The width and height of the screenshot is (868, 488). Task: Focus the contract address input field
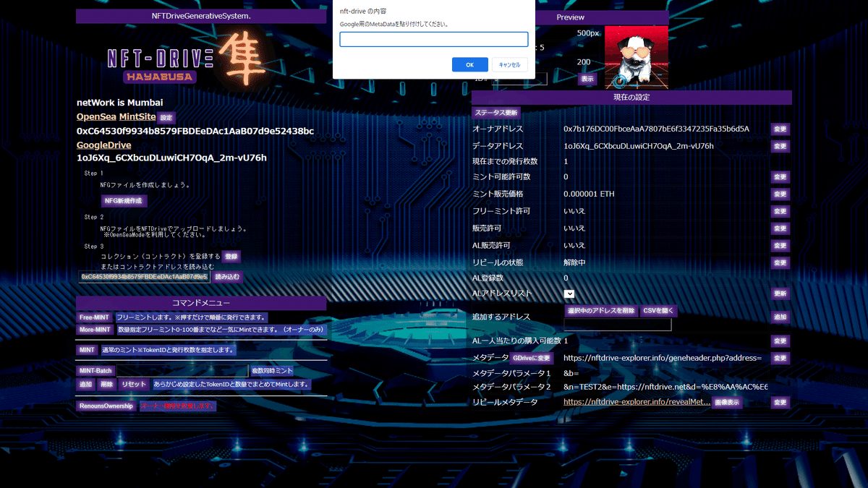pyautogui.click(x=144, y=277)
